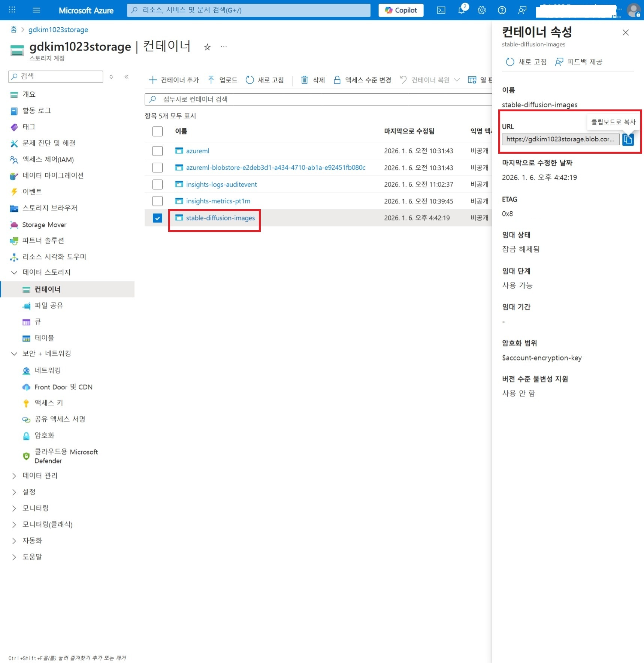Click 컨테이너 추가 toolbar button

pyautogui.click(x=174, y=80)
